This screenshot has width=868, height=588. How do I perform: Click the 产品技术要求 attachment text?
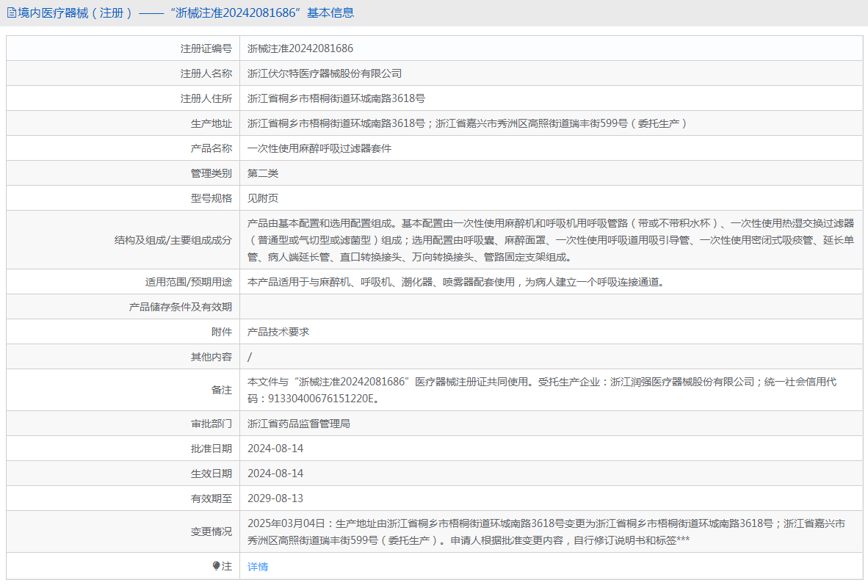click(278, 332)
